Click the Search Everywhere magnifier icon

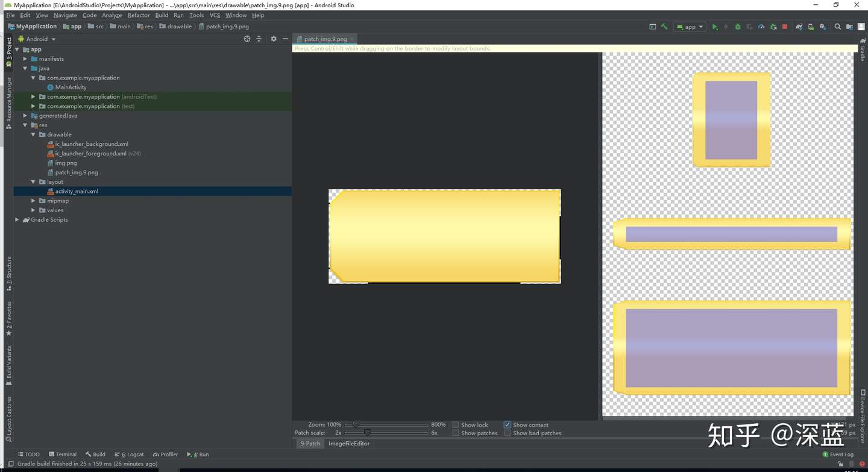pos(838,27)
